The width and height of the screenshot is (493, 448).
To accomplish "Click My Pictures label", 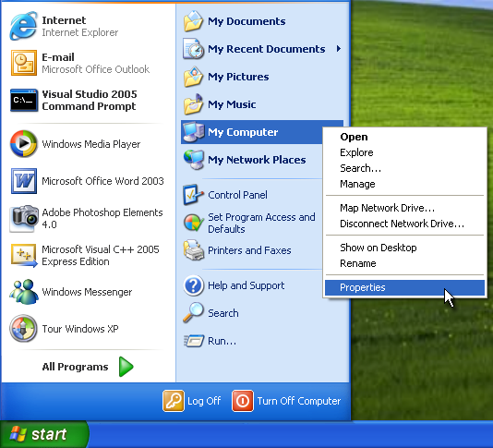I will [238, 77].
